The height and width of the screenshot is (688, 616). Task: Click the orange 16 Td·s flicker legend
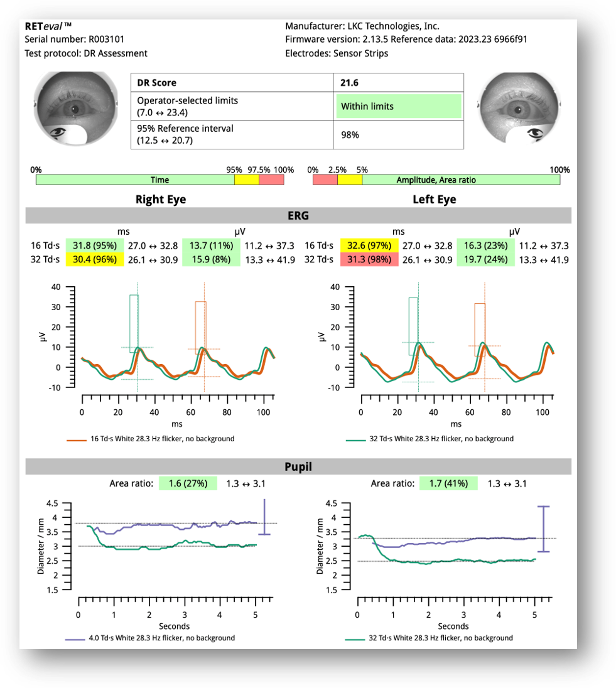pyautogui.click(x=150, y=439)
